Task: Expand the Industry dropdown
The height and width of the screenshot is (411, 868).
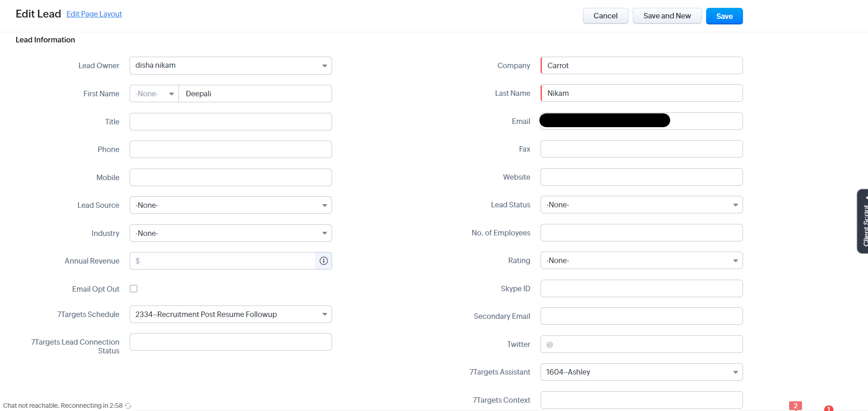Action: [231, 234]
